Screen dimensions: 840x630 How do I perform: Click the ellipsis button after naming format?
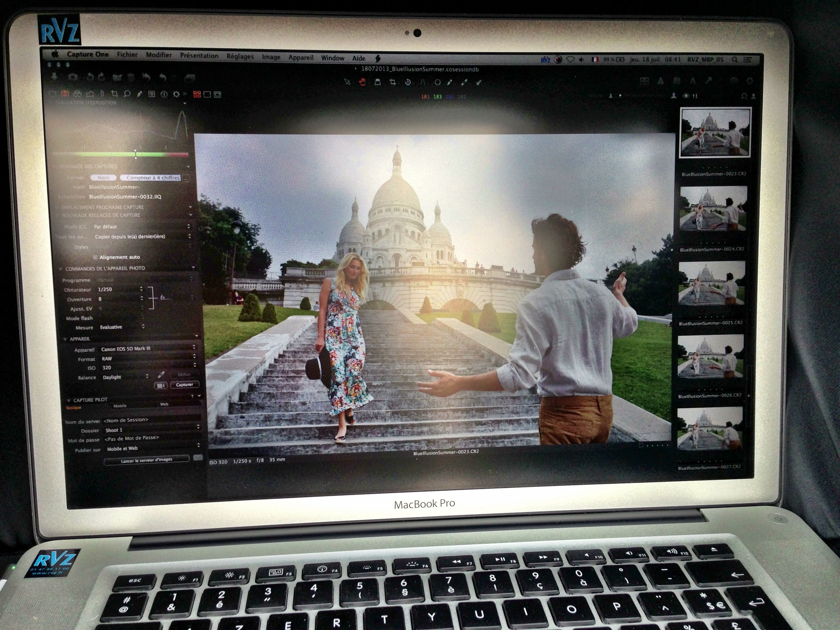click(186, 178)
